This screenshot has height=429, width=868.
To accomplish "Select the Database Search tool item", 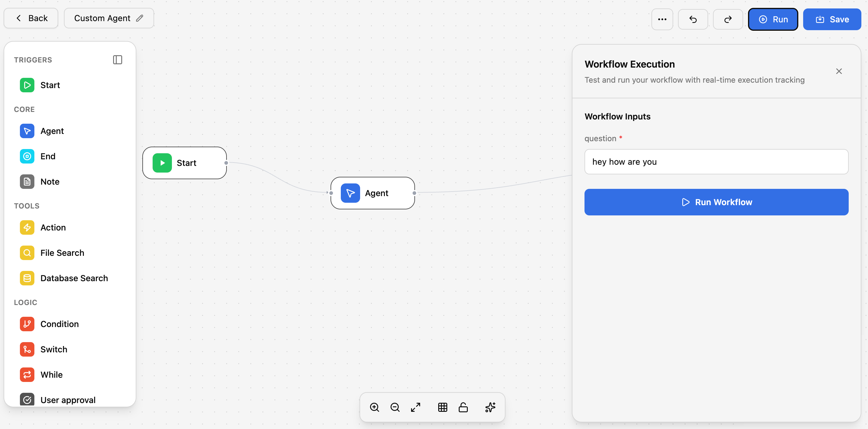I will 74,278.
